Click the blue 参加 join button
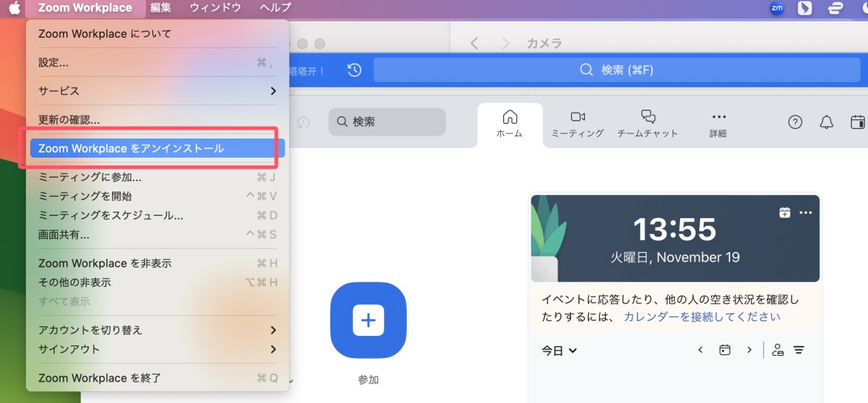The height and width of the screenshot is (403, 868). tap(368, 320)
